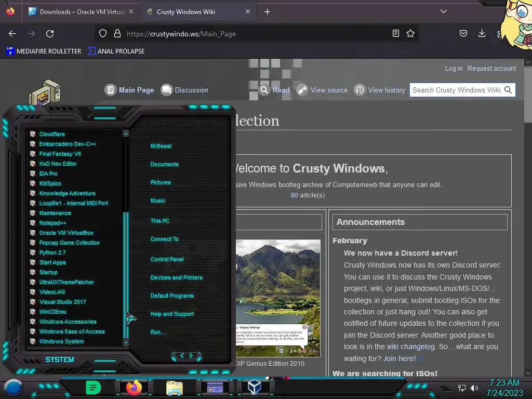Close the Downloads Oracle VM VirtualBox tab
This screenshot has width=532, height=399.
[131, 11]
